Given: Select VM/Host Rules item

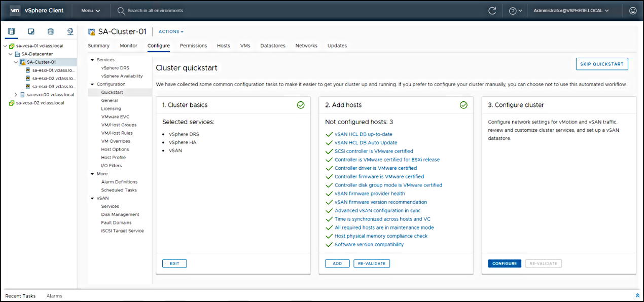Looking at the screenshot, I should click(x=117, y=133).
